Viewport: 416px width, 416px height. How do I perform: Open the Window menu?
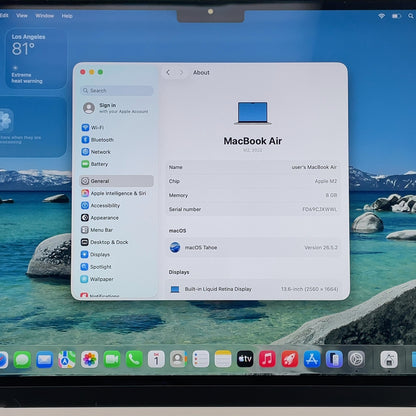tap(44, 16)
